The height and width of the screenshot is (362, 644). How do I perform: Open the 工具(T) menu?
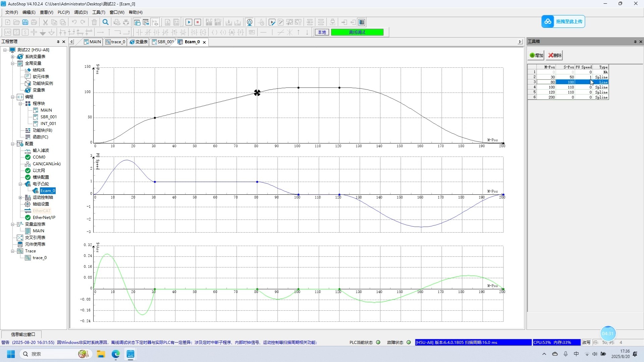point(99,12)
